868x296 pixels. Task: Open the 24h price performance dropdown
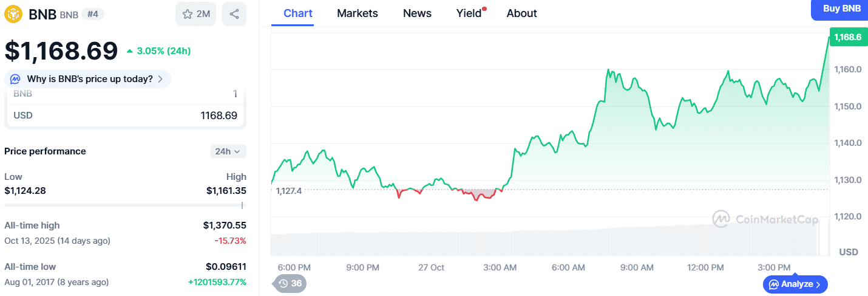pyautogui.click(x=228, y=151)
